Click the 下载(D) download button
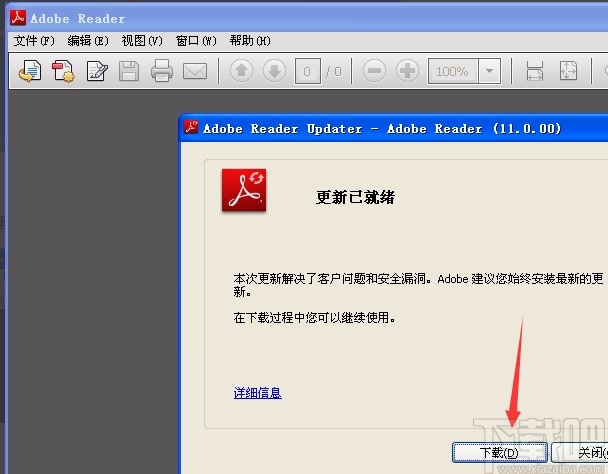 pyautogui.click(x=499, y=452)
